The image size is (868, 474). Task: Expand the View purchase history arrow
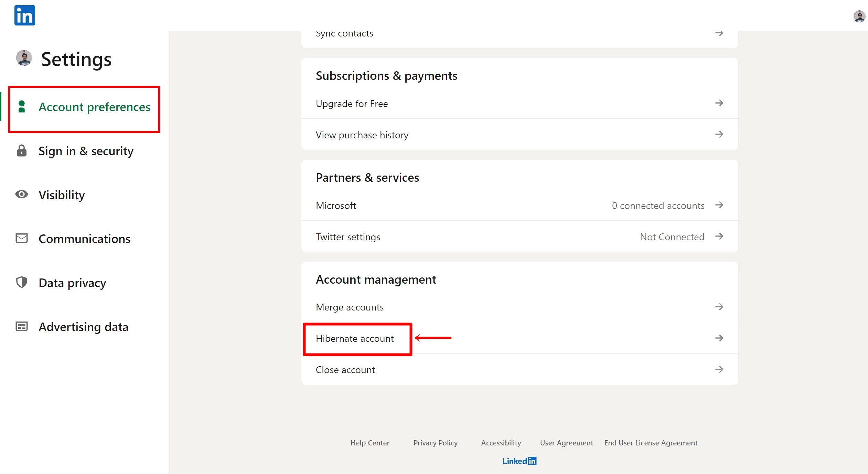tap(719, 134)
